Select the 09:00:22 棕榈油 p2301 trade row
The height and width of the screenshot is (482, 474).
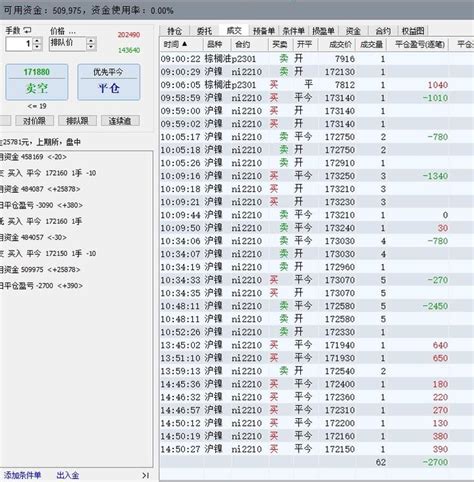pos(317,59)
